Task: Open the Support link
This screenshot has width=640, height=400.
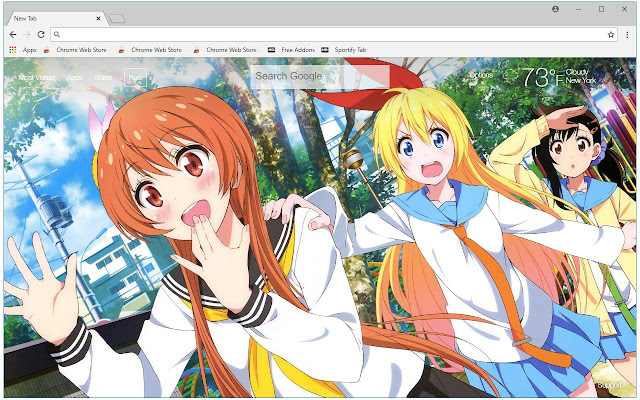Action: point(609,385)
